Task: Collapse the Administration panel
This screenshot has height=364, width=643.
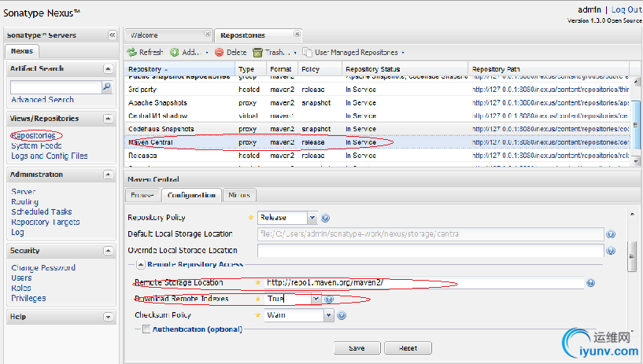Action: (x=108, y=175)
